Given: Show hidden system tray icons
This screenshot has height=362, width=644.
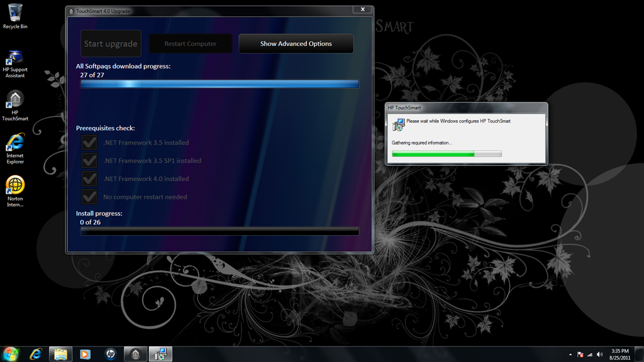Looking at the screenshot, I should click(570, 354).
